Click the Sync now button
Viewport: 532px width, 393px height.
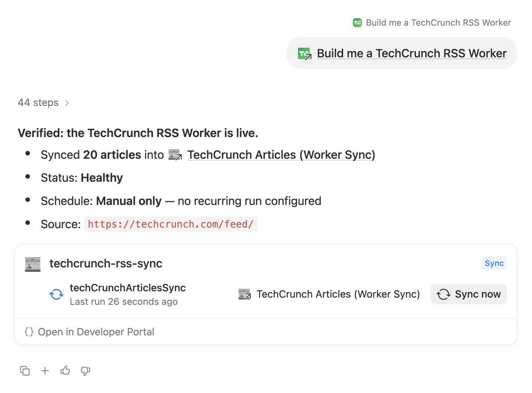469,294
